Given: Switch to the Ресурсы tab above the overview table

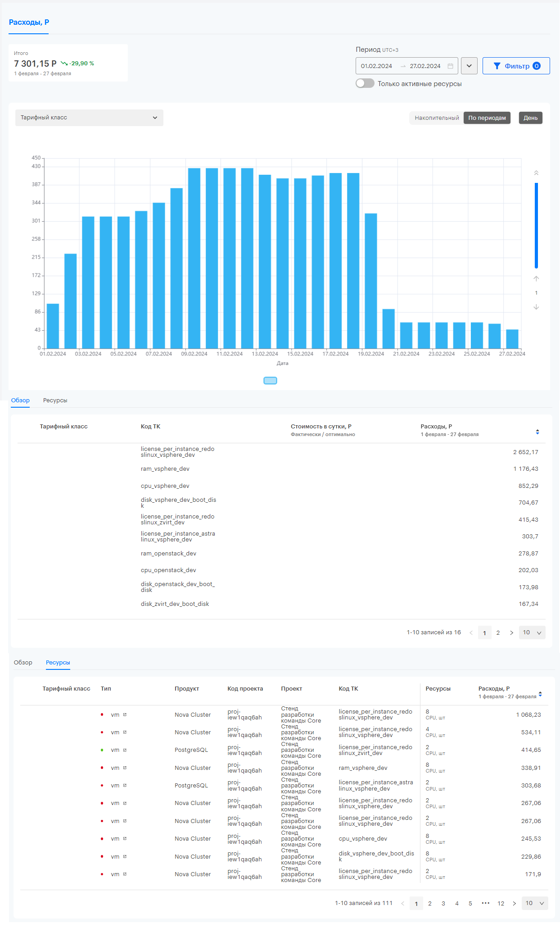Looking at the screenshot, I should pyautogui.click(x=55, y=400).
